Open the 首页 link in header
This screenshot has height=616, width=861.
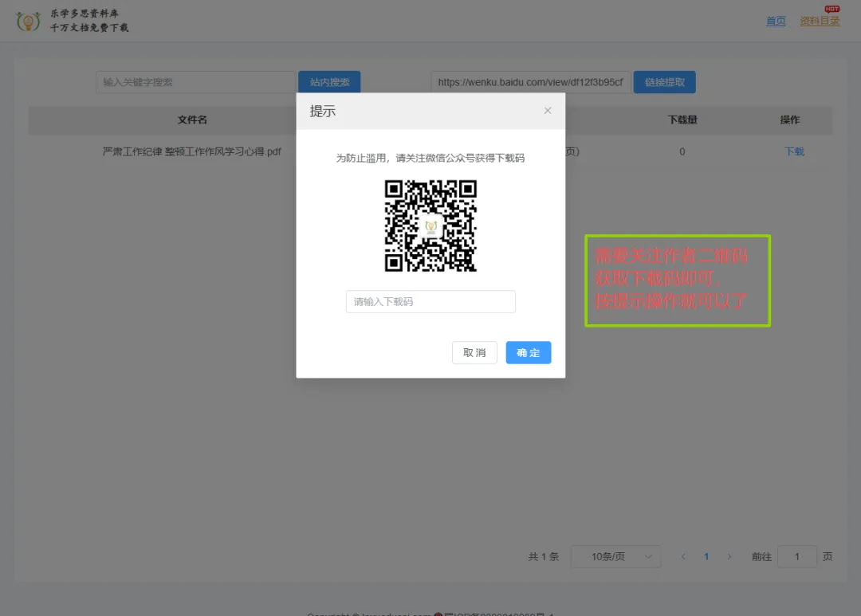[776, 21]
